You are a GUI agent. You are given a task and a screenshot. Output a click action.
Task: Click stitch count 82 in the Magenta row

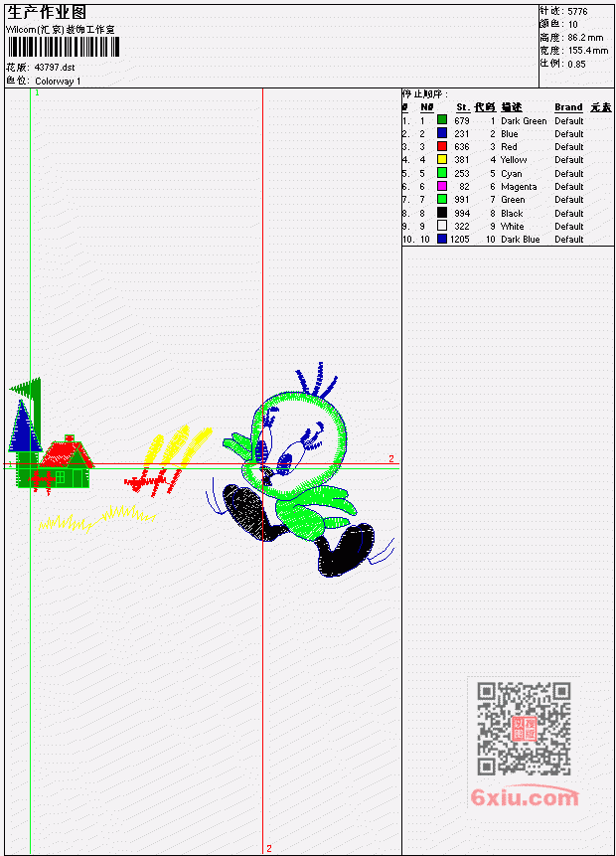tap(464, 187)
